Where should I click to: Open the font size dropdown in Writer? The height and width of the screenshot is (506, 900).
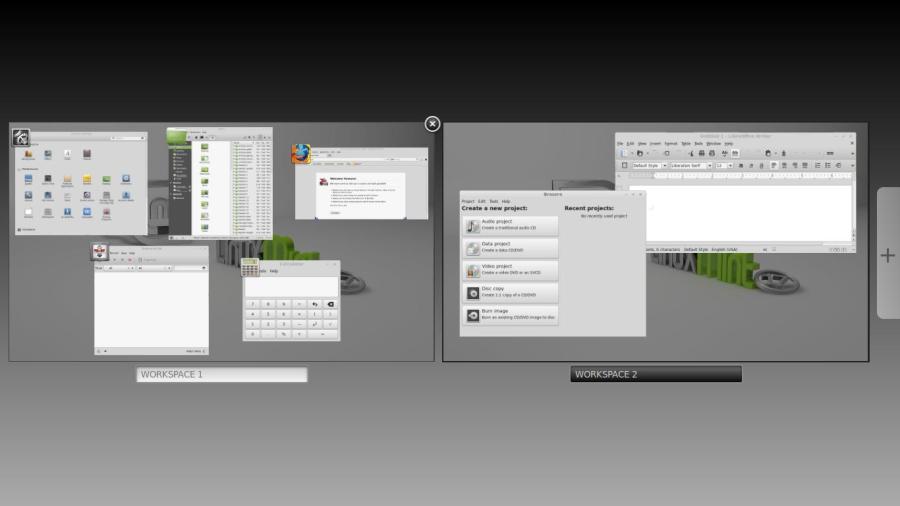tap(724, 165)
